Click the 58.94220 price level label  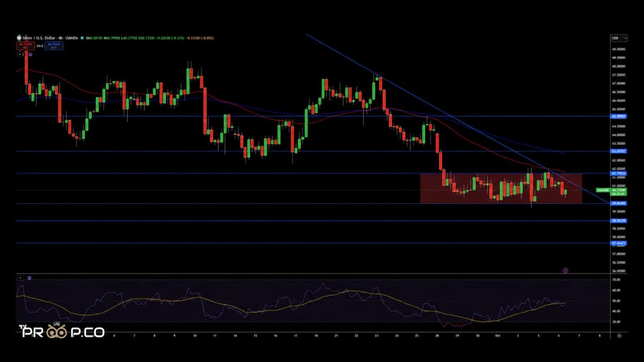click(619, 221)
